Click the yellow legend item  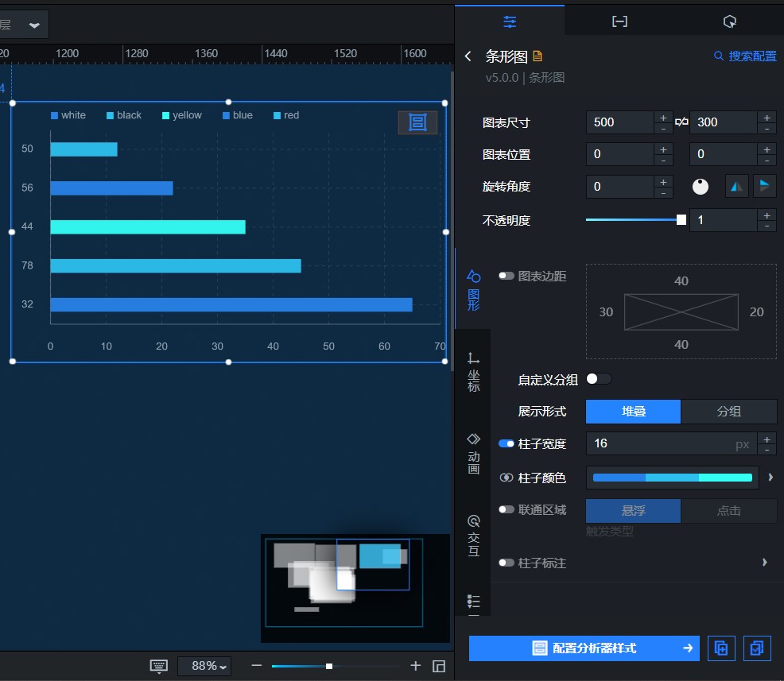182,115
